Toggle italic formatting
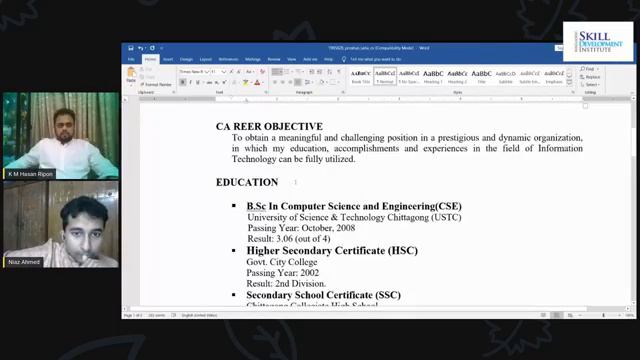Image resolution: width=640 pixels, height=360 pixels. [x=190, y=82]
